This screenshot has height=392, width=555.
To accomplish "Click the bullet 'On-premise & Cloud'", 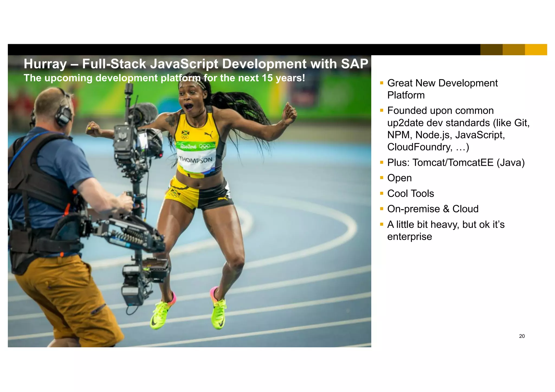I will point(433,209).
